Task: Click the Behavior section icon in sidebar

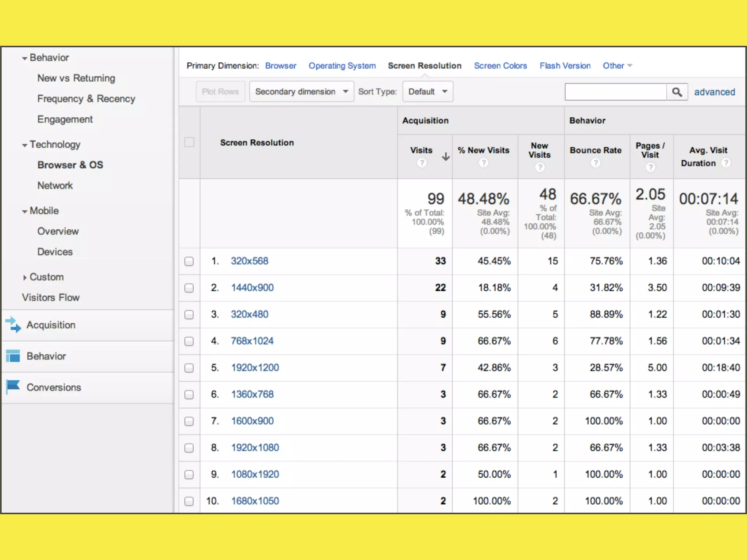Action: [x=13, y=356]
